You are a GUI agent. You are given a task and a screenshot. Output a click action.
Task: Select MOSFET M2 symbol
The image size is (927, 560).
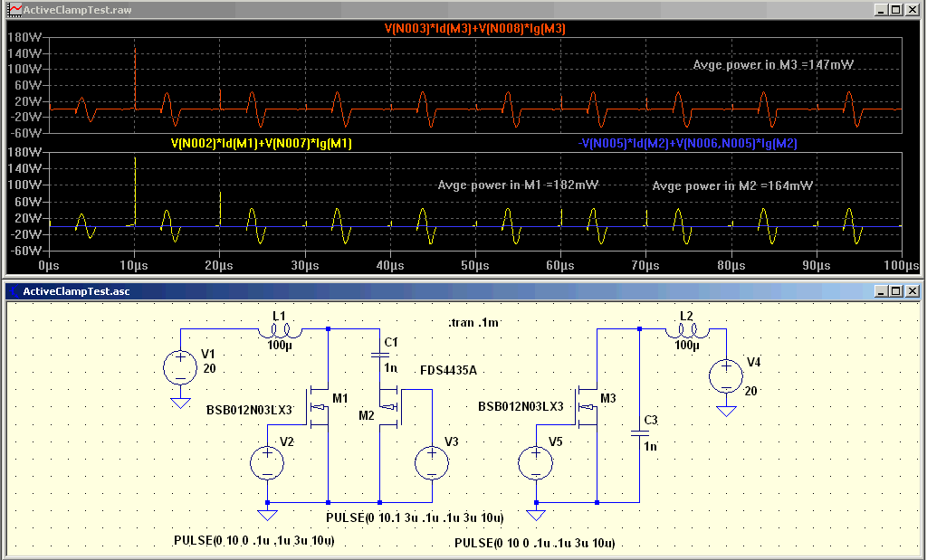[389, 406]
